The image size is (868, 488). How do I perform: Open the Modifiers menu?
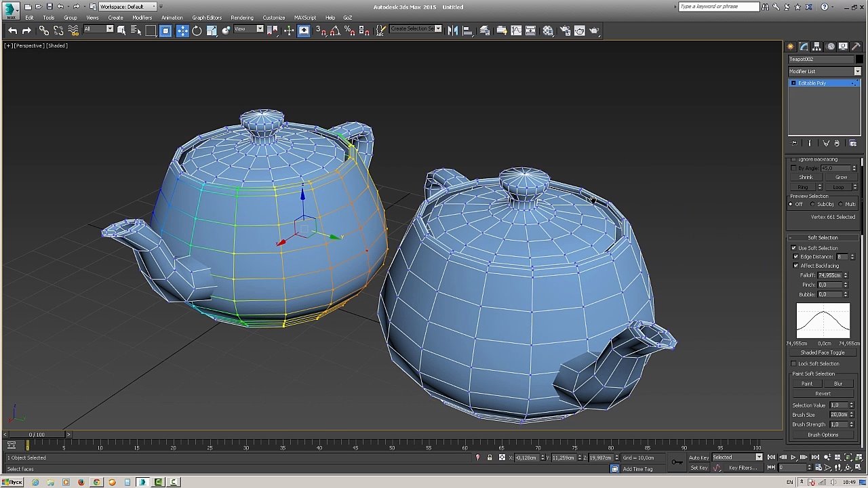pyautogui.click(x=142, y=18)
